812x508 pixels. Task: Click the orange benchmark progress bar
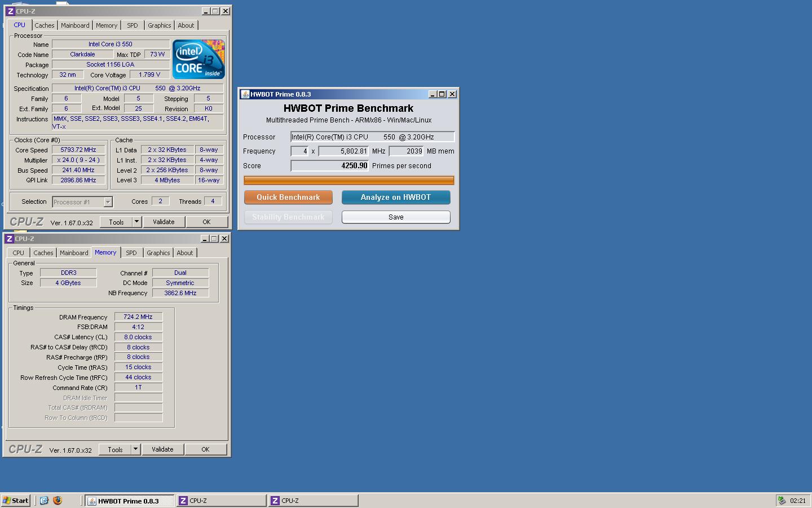point(348,180)
